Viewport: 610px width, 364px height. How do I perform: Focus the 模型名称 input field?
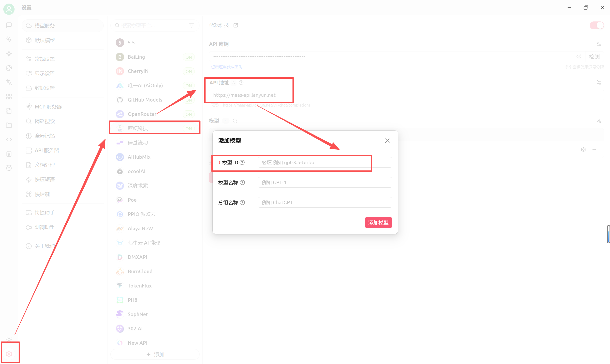(x=325, y=183)
